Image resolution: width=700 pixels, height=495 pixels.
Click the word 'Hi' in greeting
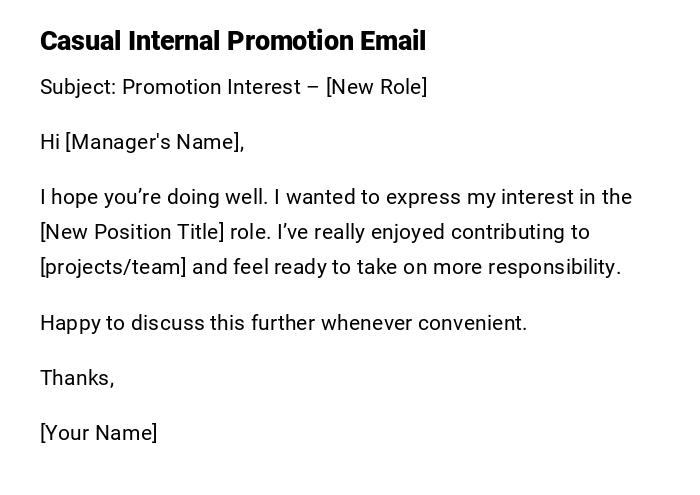[x=50, y=142]
